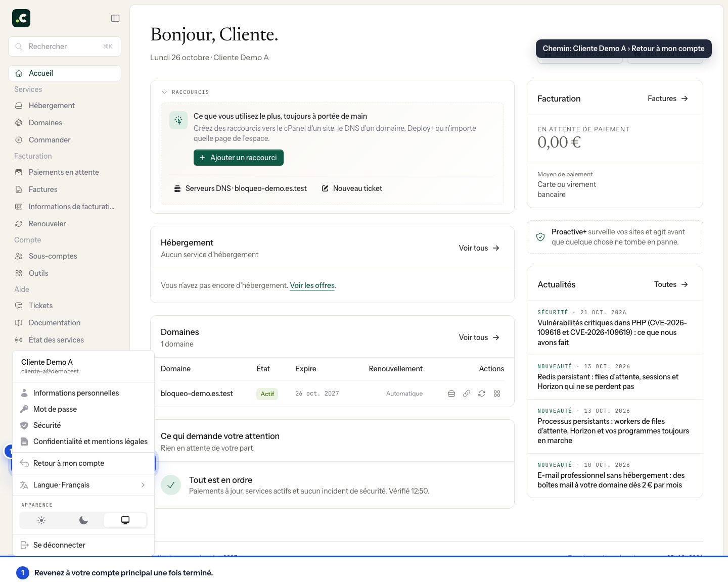Image resolution: width=728 pixels, height=588 pixels.
Task: Select system appearance monitor option
Action: tap(125, 520)
